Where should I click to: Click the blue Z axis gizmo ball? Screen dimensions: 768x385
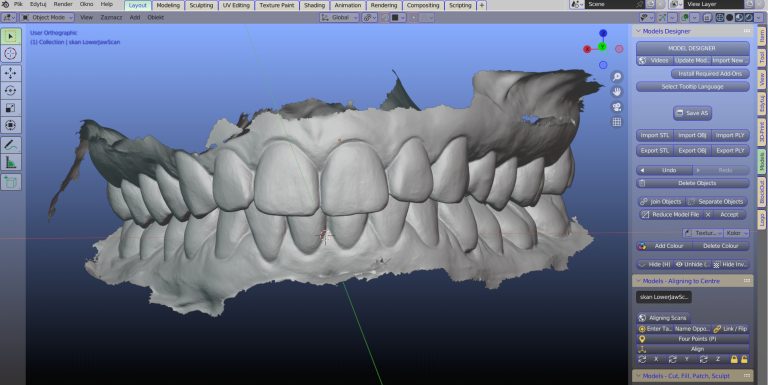603,33
